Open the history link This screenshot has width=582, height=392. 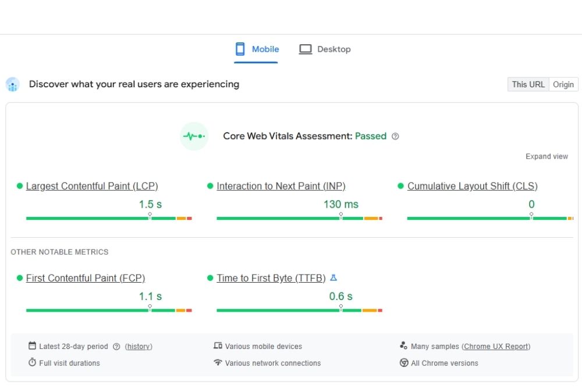(x=139, y=347)
